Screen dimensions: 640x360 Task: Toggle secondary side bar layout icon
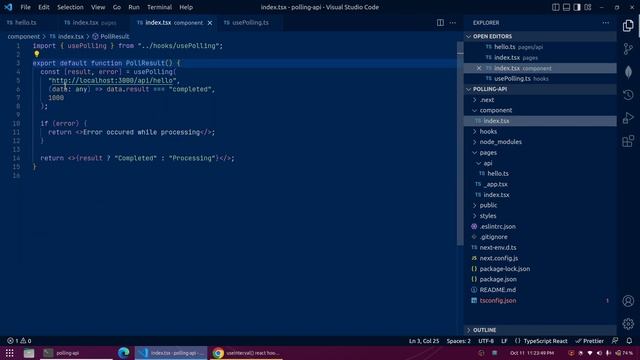[x=577, y=7]
